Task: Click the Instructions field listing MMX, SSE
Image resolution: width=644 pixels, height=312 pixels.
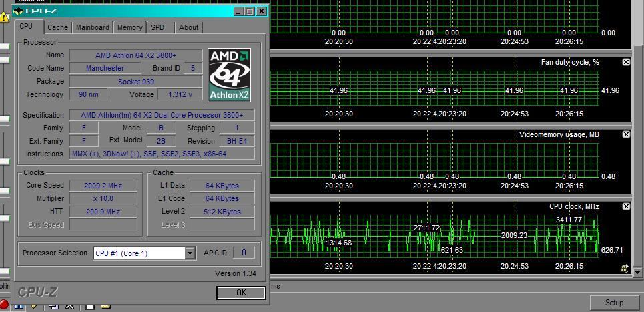Action: 162,154
